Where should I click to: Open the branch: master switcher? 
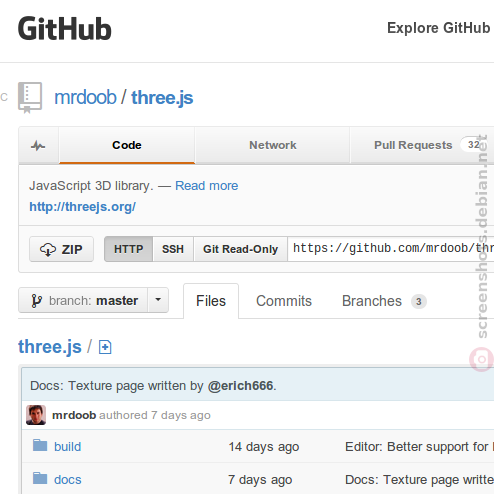(x=83, y=300)
